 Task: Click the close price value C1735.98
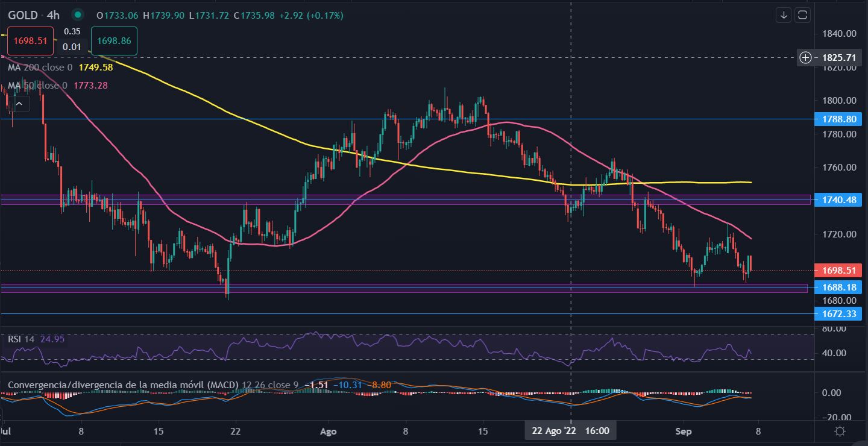coord(254,15)
